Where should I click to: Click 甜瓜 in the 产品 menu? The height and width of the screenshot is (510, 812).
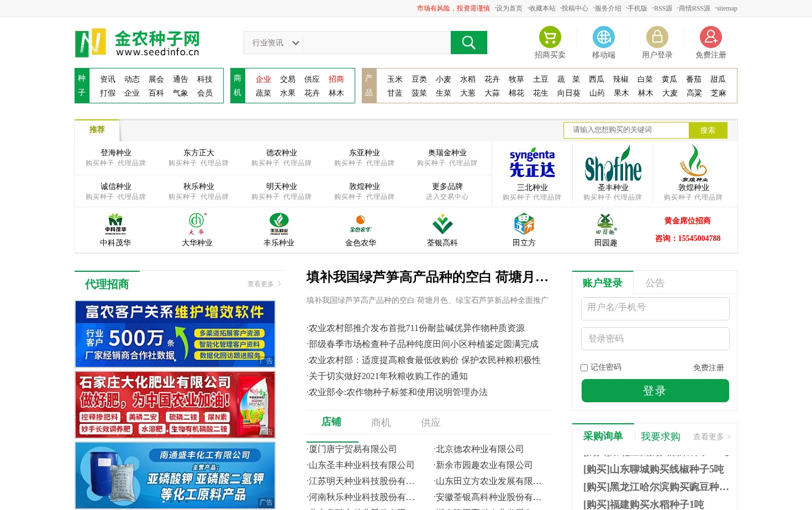click(x=718, y=80)
